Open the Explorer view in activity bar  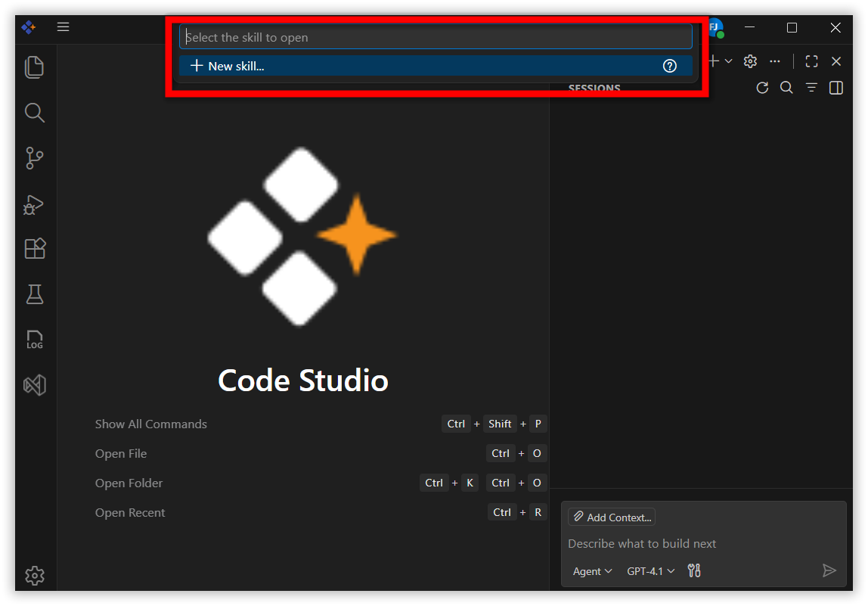pos(35,67)
